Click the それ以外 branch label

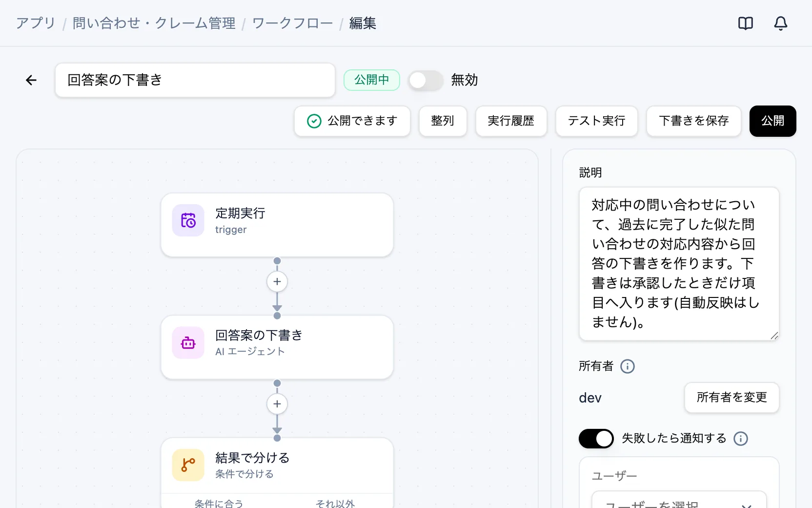(x=335, y=503)
